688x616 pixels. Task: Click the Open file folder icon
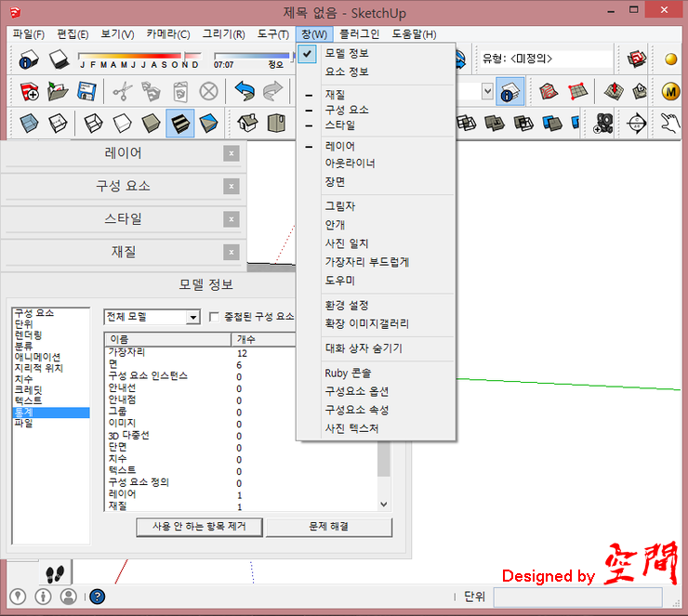[x=58, y=91]
